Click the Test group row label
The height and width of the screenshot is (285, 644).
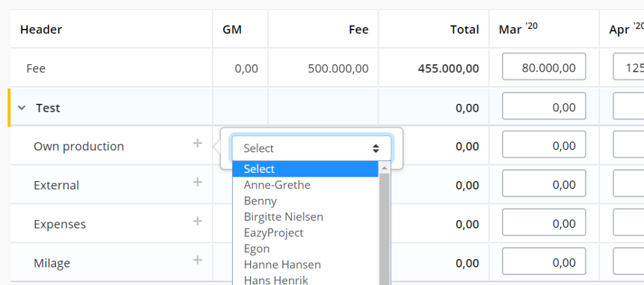(x=48, y=108)
